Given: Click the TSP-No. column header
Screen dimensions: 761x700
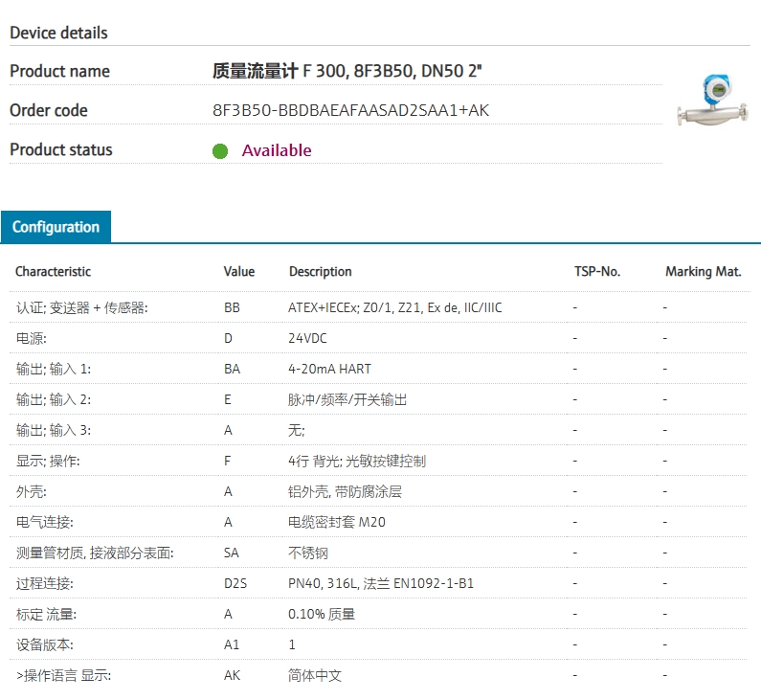Looking at the screenshot, I should pos(597,271).
